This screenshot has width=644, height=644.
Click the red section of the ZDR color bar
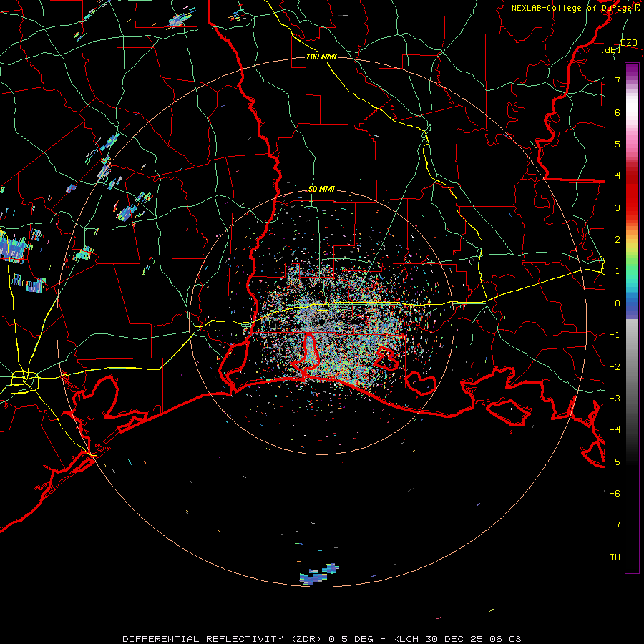click(x=632, y=189)
